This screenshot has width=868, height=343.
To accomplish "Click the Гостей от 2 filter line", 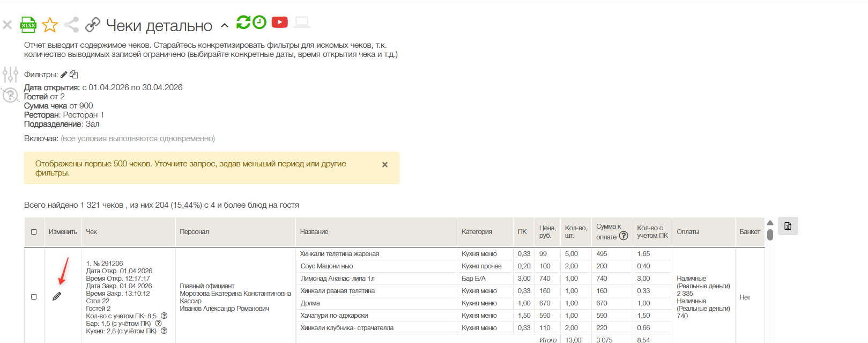I will pyautogui.click(x=44, y=97).
